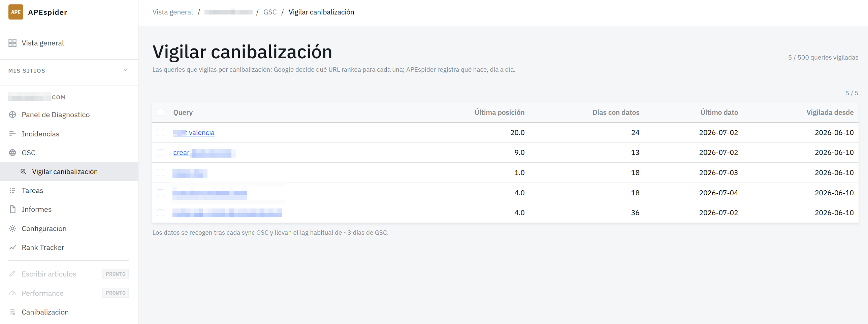
Task: Check the box for the row dated 2026-07-04
Action: click(x=160, y=193)
